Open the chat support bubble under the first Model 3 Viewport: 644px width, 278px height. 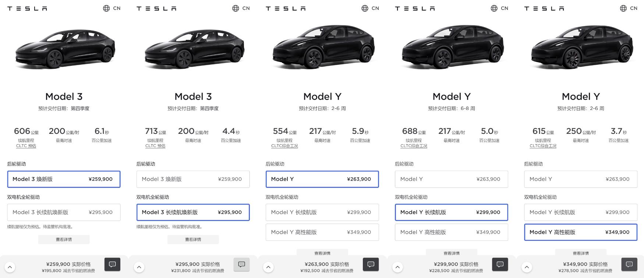(112, 264)
